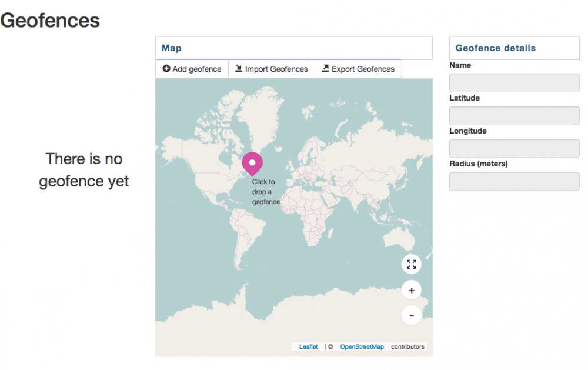Viewport: 588px width, 370px height.
Task: Toggle fullscreen map view
Action: [x=412, y=264]
